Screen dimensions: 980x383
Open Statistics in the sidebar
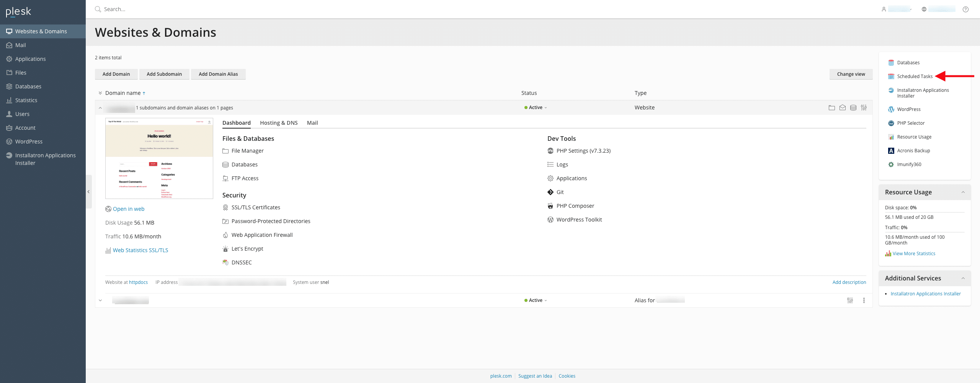43,100
